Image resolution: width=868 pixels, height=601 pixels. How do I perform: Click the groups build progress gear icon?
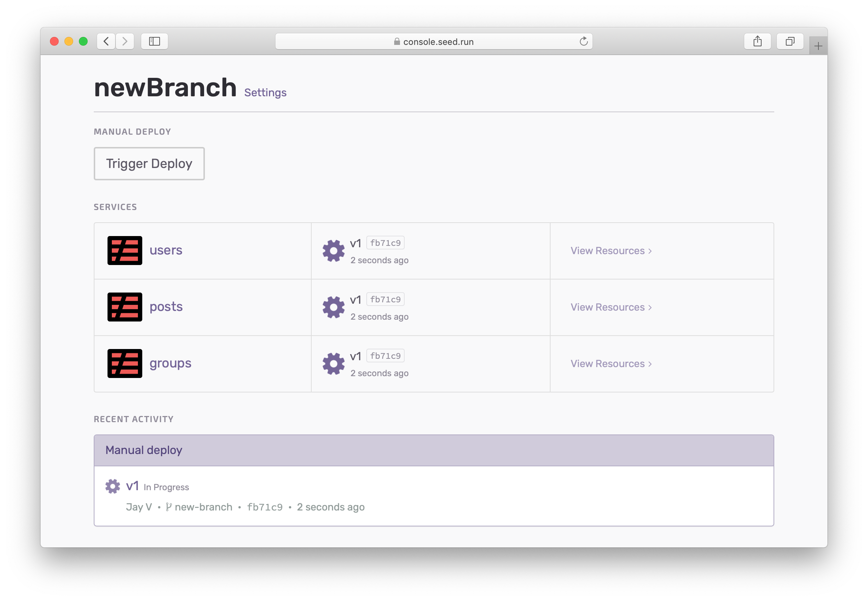point(333,364)
